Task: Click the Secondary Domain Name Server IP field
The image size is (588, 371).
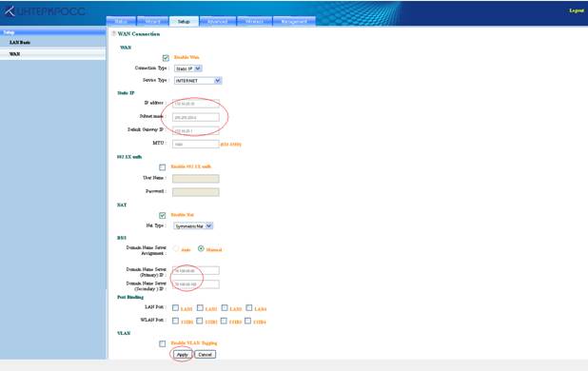Action: pos(196,284)
